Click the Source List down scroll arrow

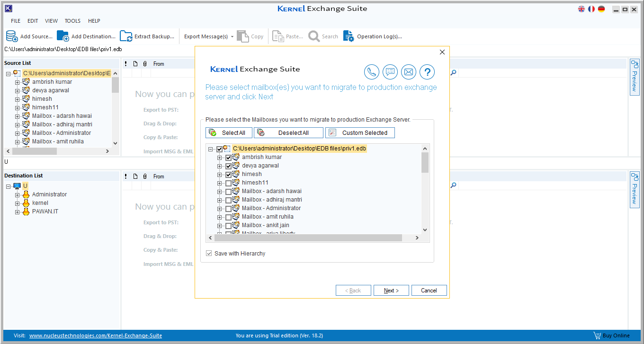(x=115, y=143)
